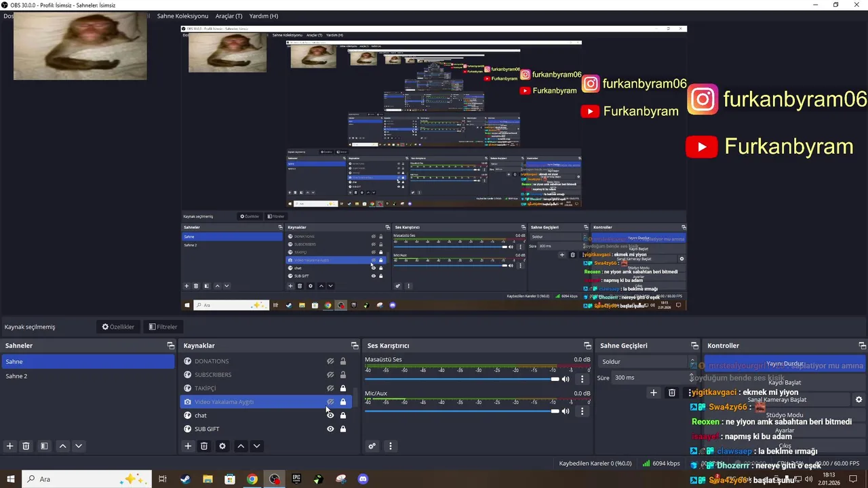868x488 pixels.
Task: Remove selected source with Kaynaklar trash icon
Action: (204, 446)
